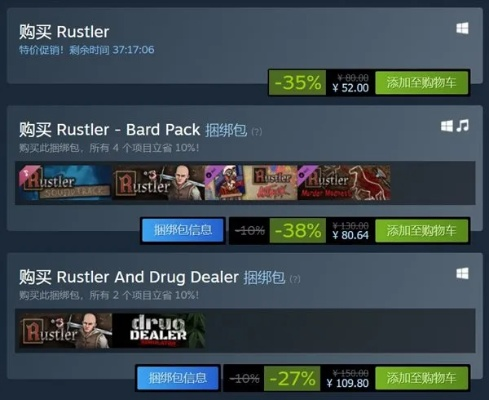Click music note icon in Bard Pack box
This screenshot has height=400, width=489.
coord(463,126)
